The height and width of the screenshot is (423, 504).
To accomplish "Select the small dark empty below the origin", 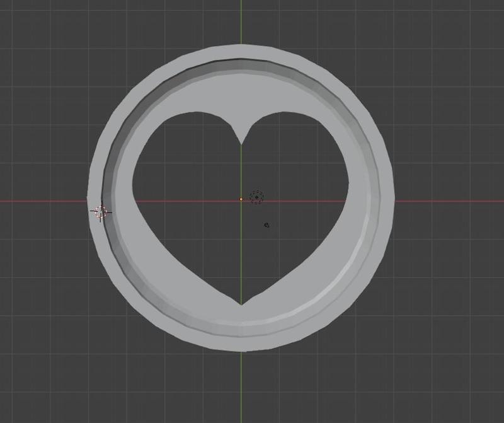I will tap(266, 224).
